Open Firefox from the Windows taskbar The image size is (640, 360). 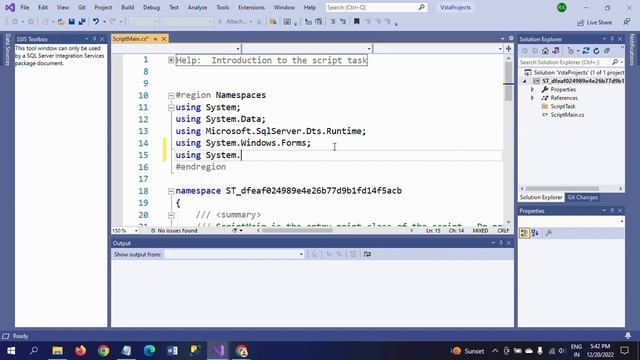tap(80, 351)
